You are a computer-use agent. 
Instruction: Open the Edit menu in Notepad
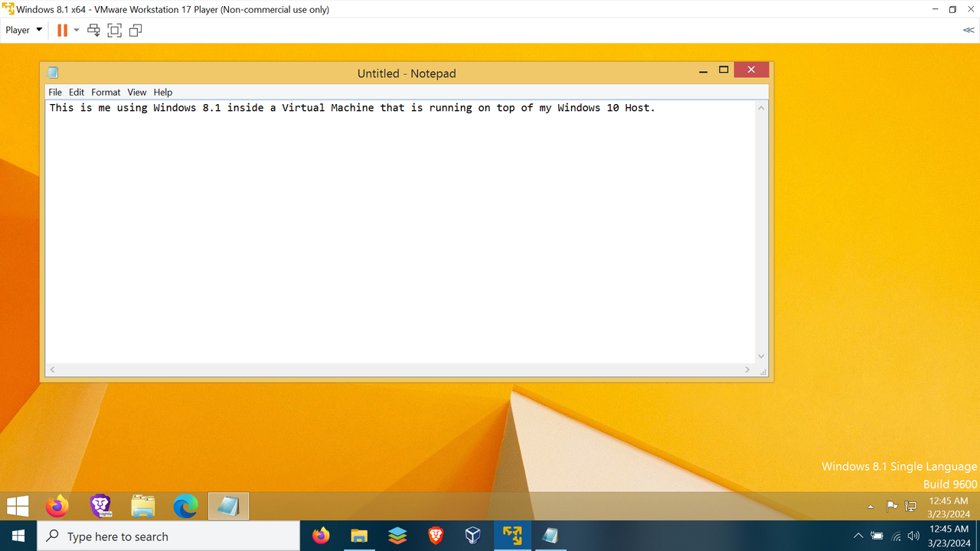(x=77, y=92)
